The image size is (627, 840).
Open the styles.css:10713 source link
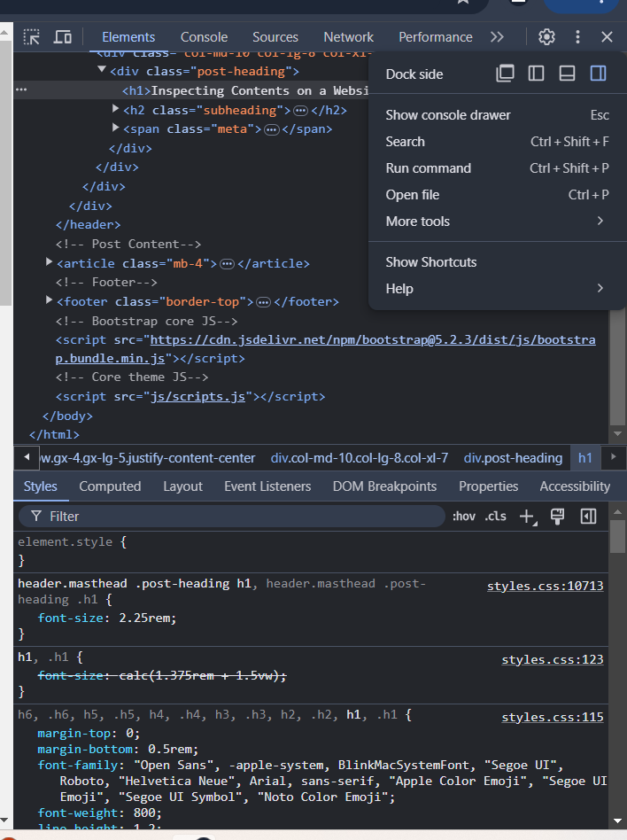(x=545, y=587)
